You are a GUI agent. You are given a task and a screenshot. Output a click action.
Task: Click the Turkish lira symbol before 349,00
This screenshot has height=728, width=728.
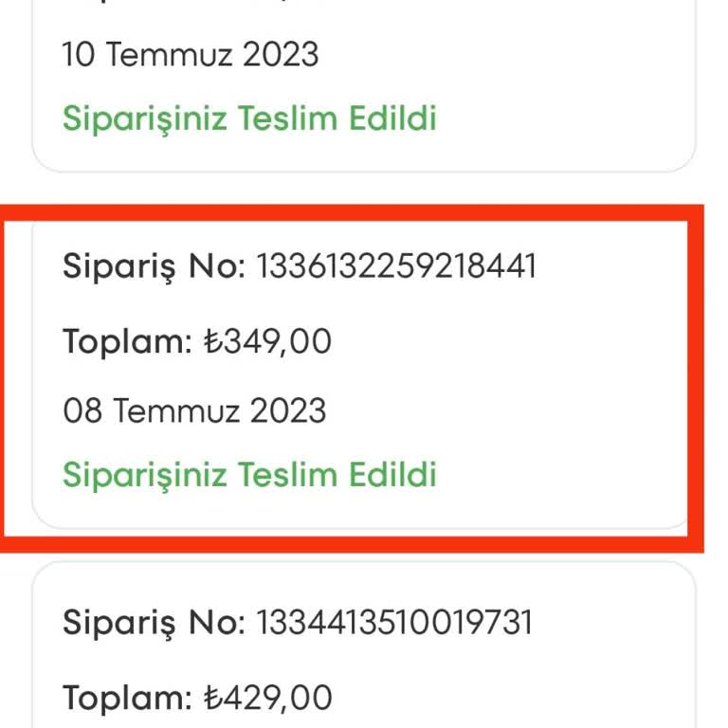(x=211, y=342)
